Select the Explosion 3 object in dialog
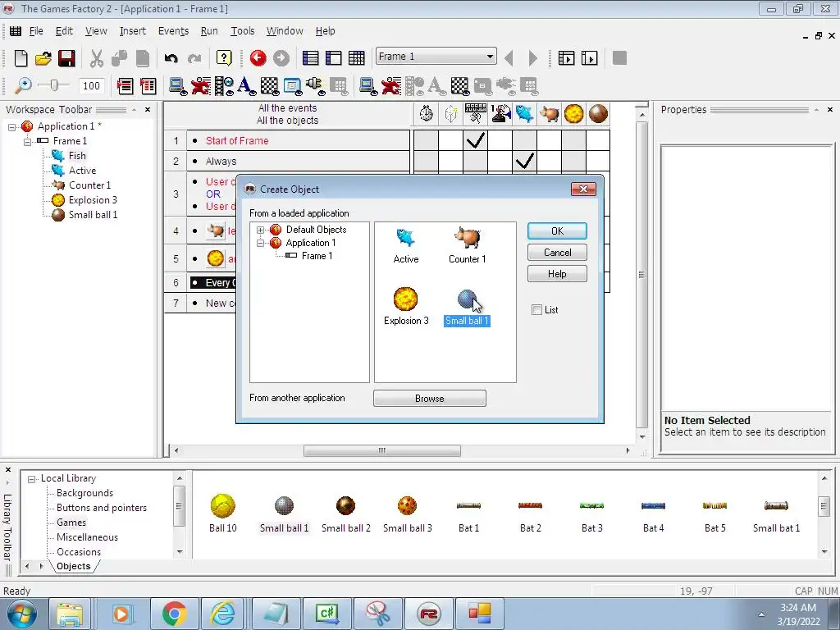This screenshot has height=630, width=840. click(x=406, y=307)
